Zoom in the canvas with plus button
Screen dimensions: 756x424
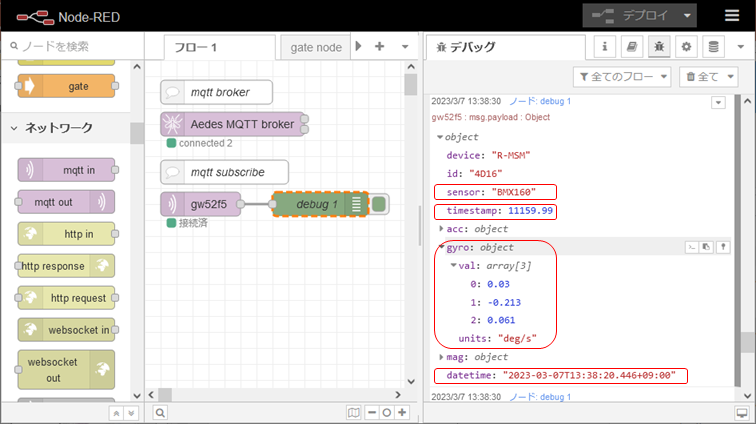pos(402,412)
